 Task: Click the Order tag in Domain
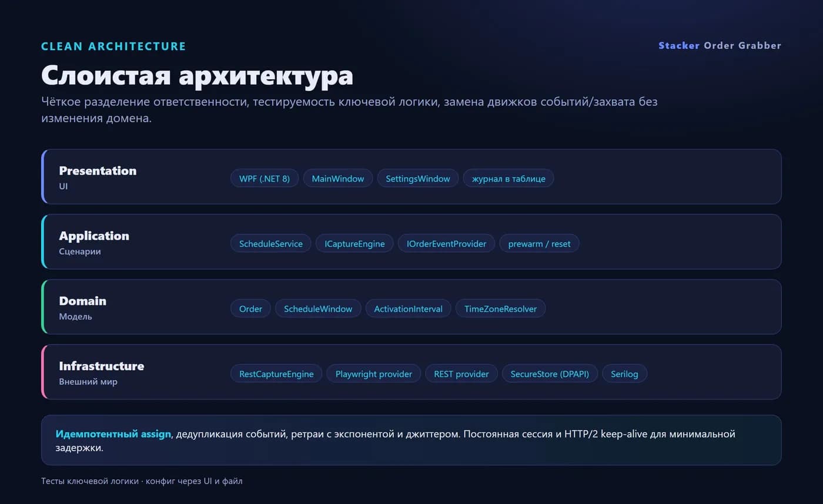pos(250,309)
